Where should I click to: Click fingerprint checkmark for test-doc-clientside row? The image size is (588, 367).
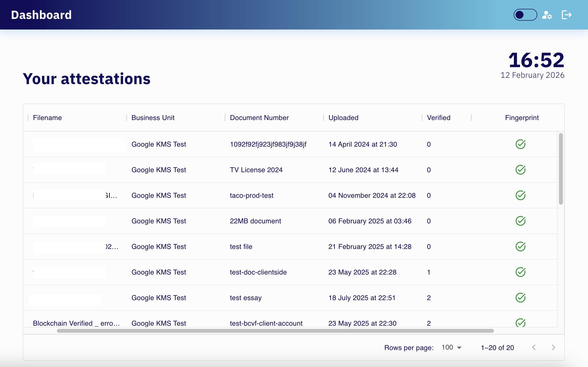(x=520, y=272)
